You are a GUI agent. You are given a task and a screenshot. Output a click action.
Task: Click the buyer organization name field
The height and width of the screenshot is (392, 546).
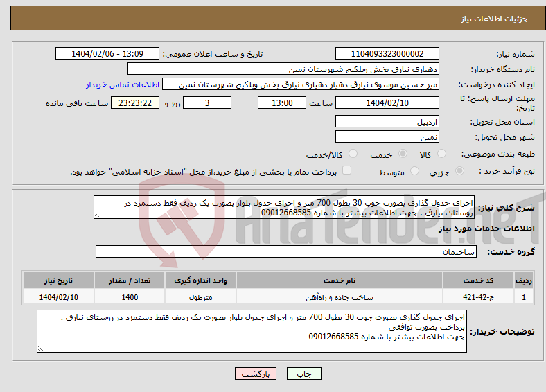pos(283,69)
